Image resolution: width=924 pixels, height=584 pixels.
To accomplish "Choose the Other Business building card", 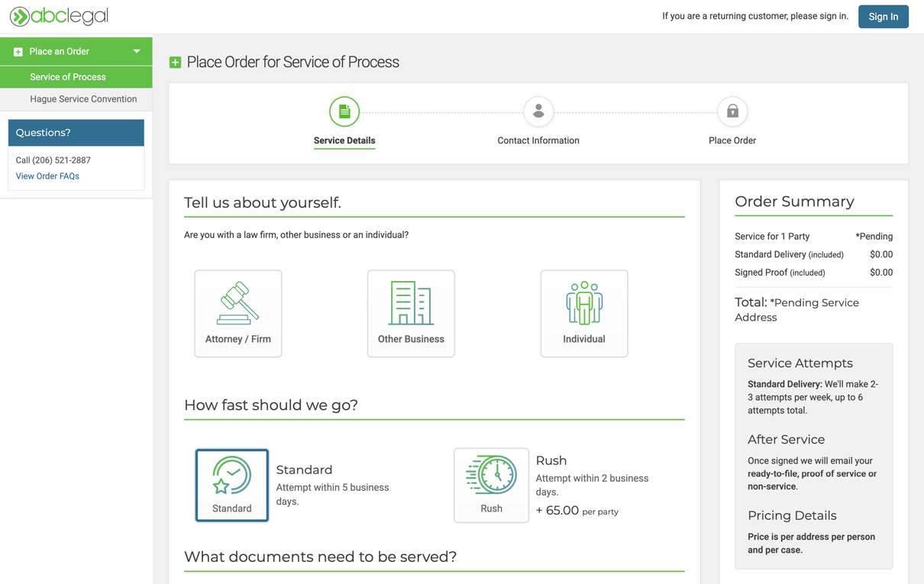I will (x=411, y=313).
